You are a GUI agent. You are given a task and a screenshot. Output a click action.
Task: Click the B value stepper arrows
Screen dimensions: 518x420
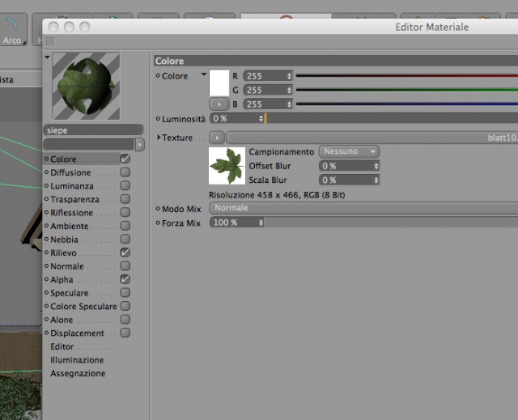click(290, 104)
